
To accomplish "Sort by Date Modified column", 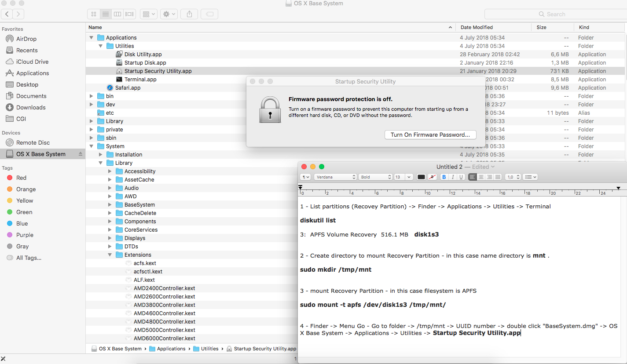I will click(x=494, y=27).
